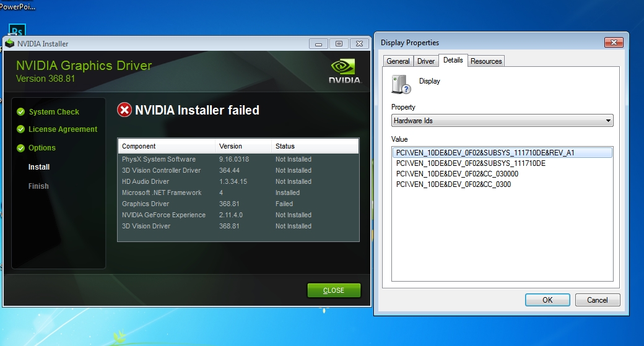Click the HD Audio Driver row
This screenshot has width=644, height=346.
[238, 181]
